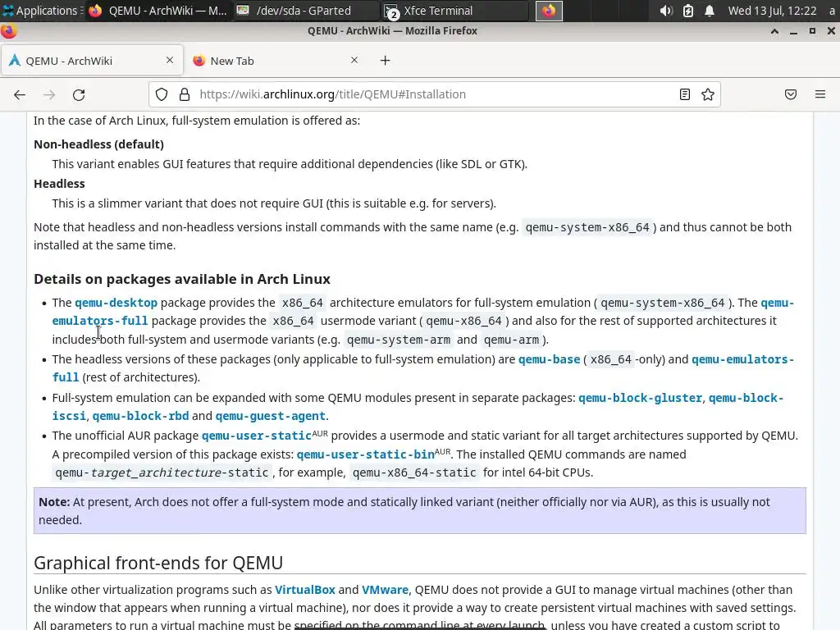This screenshot has width=840, height=630.
Task: Save page to Pocket
Action: (x=791, y=95)
